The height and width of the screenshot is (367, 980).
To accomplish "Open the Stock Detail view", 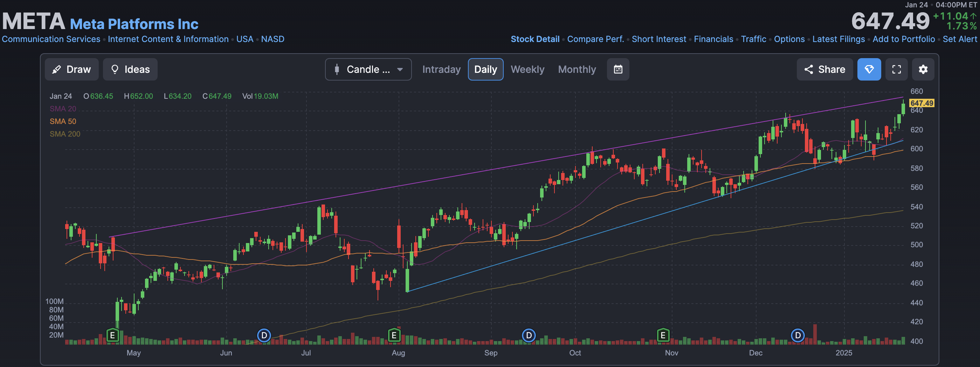I will [535, 39].
